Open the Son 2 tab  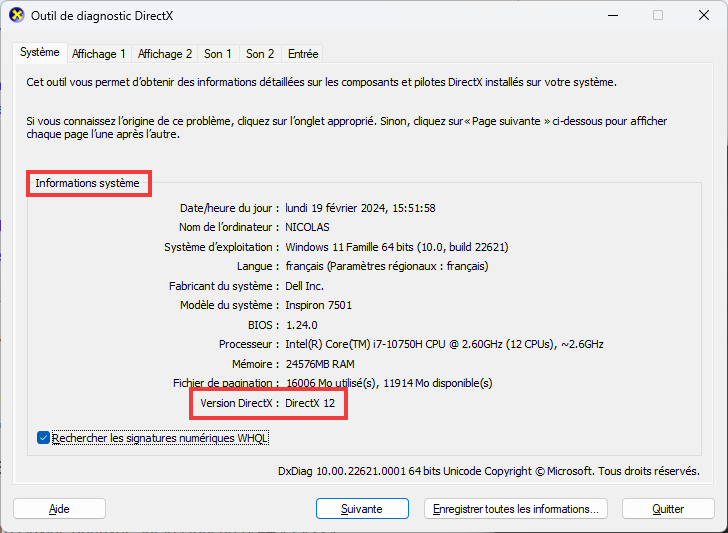coord(260,54)
